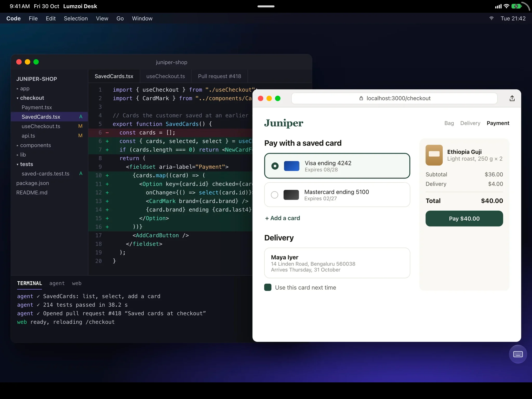Open package.json in the file tree

(49, 183)
